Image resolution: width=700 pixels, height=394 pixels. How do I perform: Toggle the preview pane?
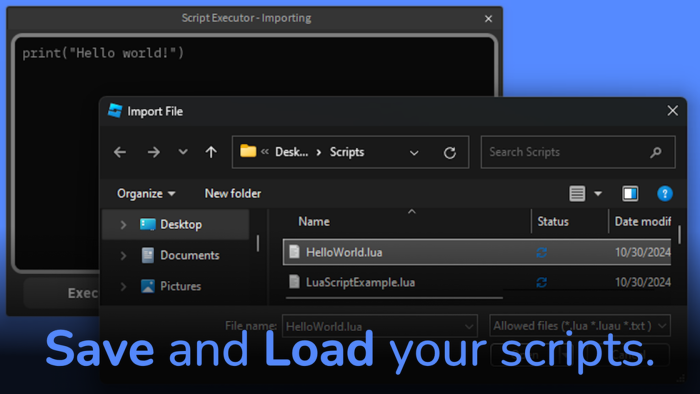coord(630,194)
